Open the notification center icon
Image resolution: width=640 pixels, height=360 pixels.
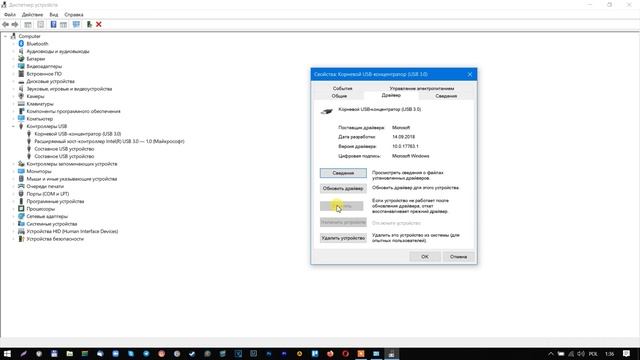[x=627, y=353]
